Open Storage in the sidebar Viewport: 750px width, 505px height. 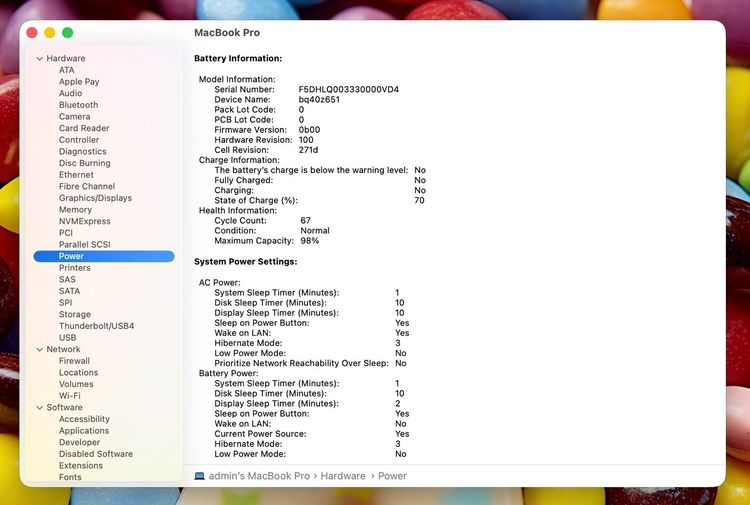pos(75,314)
